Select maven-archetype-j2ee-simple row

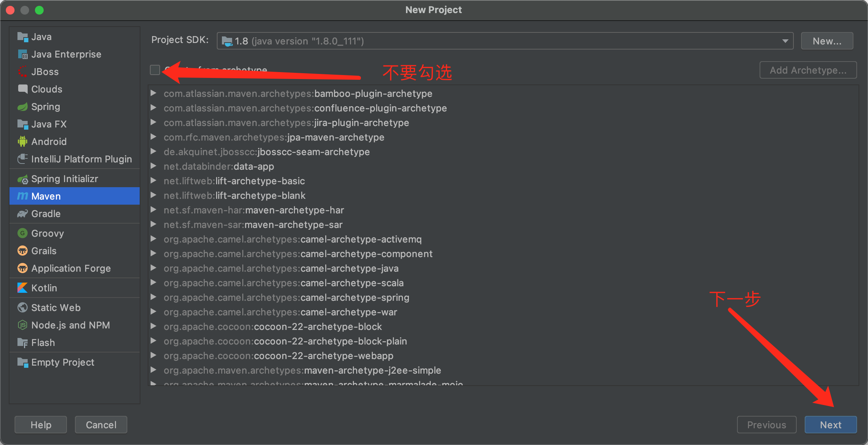coord(503,370)
